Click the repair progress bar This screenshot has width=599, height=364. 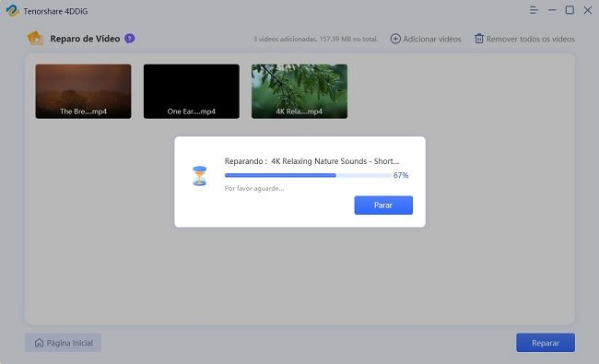308,175
